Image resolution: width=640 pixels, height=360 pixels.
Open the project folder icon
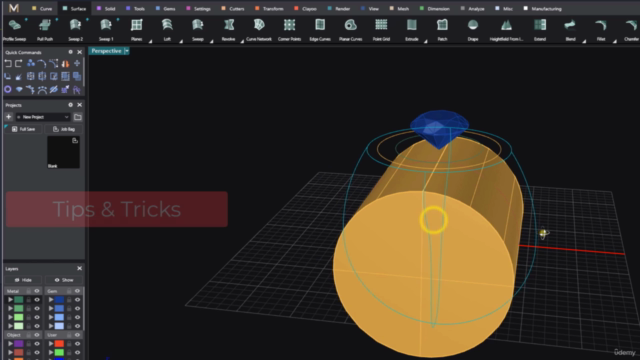[78, 117]
